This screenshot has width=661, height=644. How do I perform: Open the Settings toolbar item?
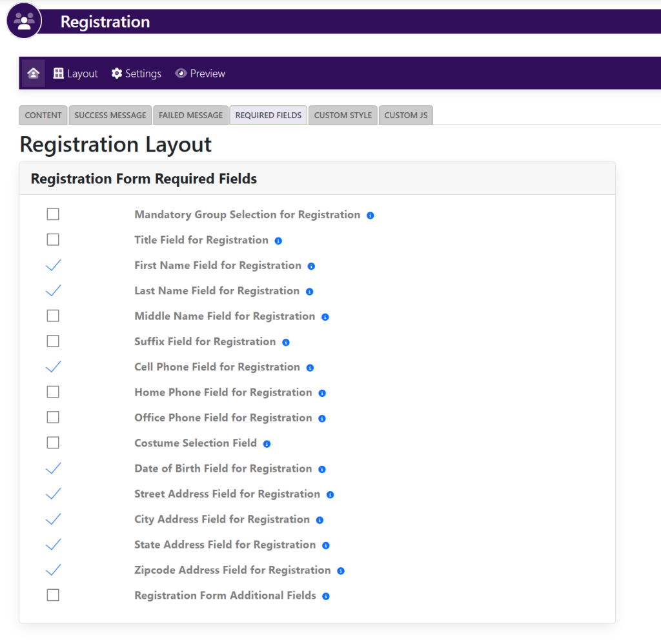click(x=136, y=74)
